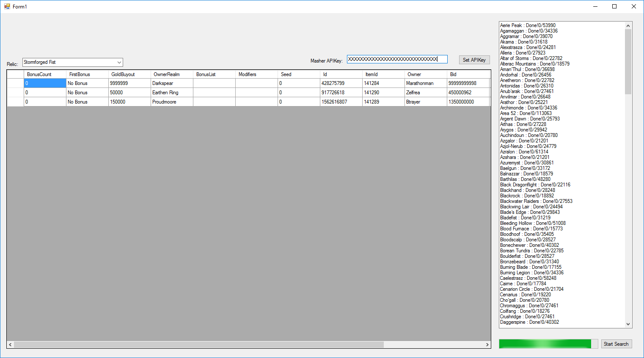Sort by the OwnerRealm column header

(x=172, y=74)
